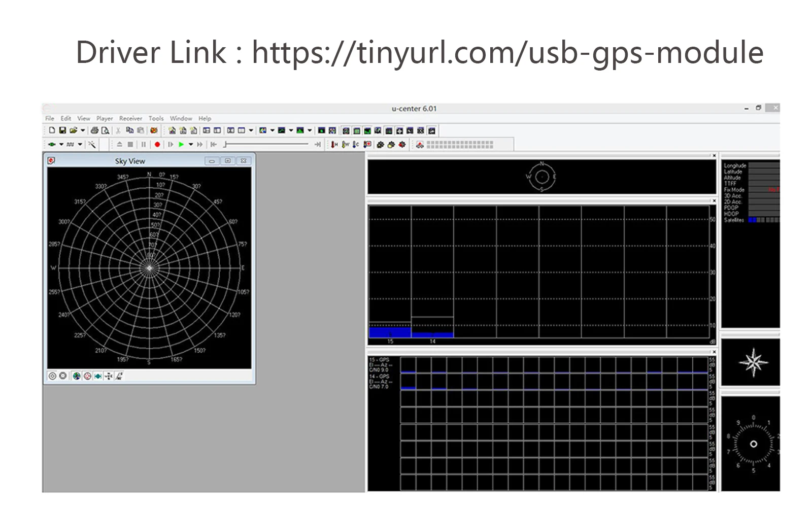This screenshot has height=508, width=812.
Task: Click the player position slider handle
Action: [225, 145]
